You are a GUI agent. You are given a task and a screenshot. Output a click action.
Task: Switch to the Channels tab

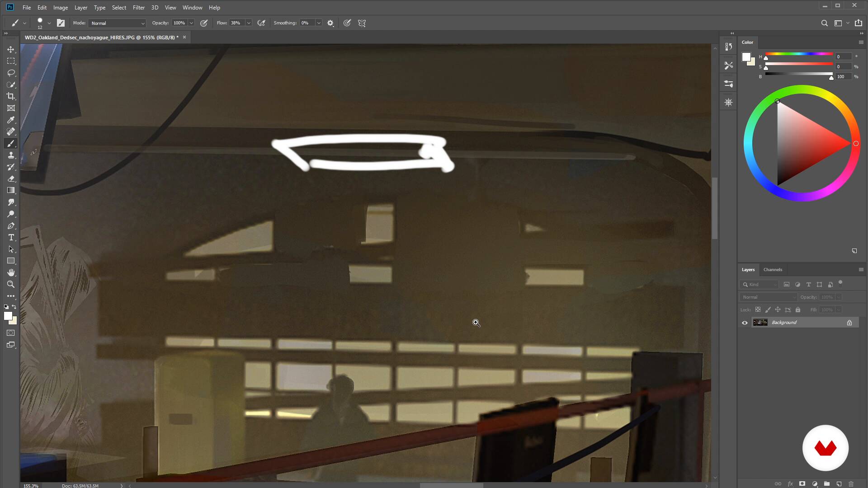pyautogui.click(x=773, y=270)
